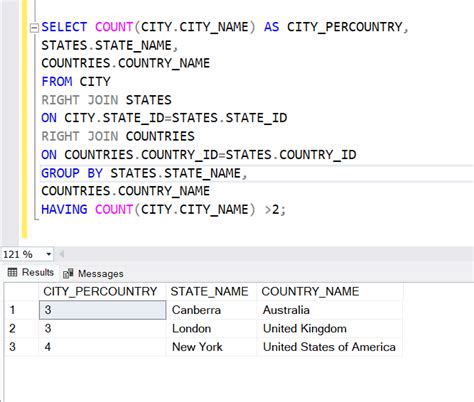Click the count cell in London row

102,329
